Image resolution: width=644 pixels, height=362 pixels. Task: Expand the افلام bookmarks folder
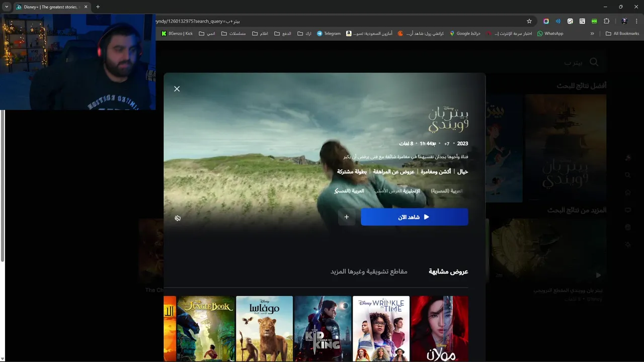[x=260, y=34]
